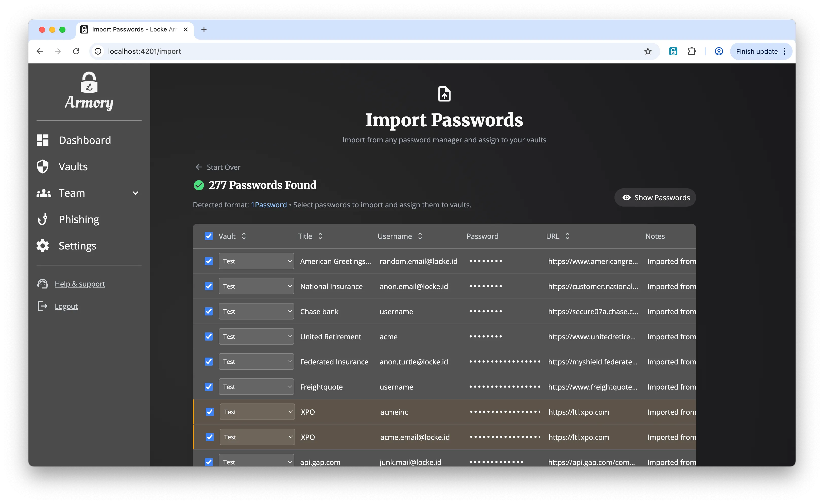Click the Help & support headset icon
The image size is (824, 504).
tap(42, 284)
